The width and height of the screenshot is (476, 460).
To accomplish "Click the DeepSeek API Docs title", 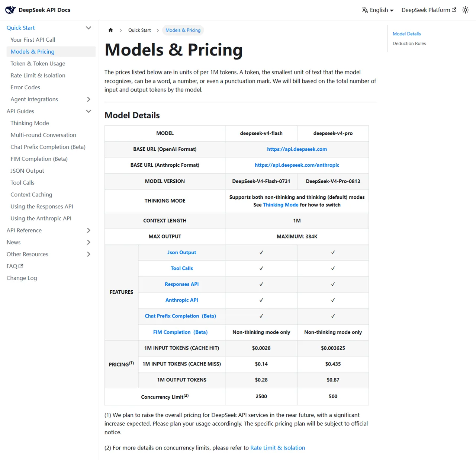I will (x=44, y=10).
